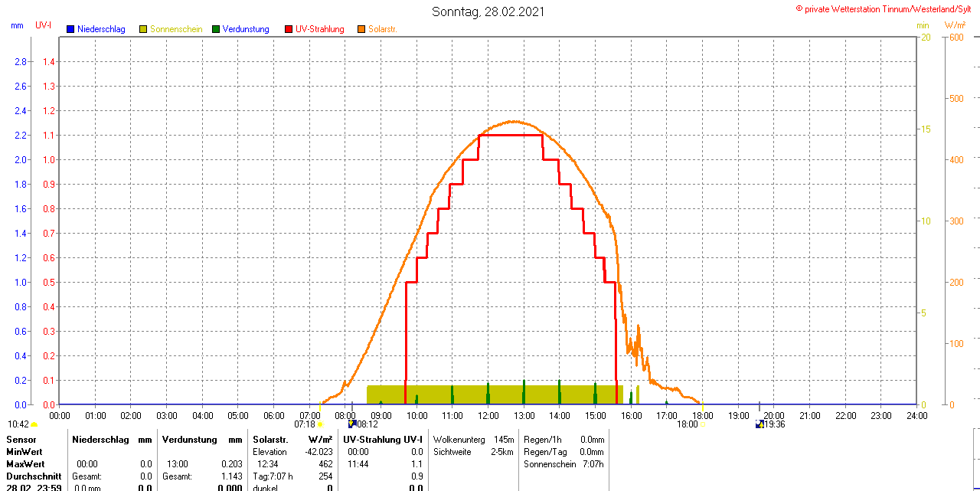Click the orange Solarstr. legend swatch
The image size is (980, 491).
361,29
